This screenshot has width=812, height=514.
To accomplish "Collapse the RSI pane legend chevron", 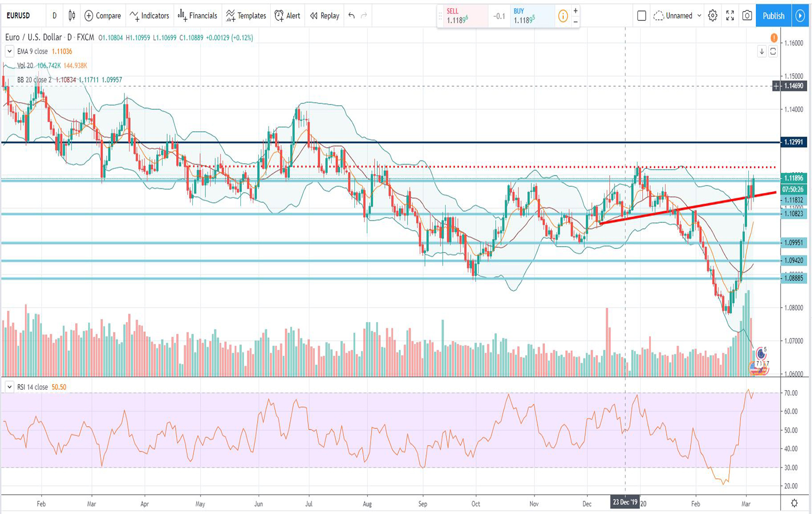I will [9, 387].
